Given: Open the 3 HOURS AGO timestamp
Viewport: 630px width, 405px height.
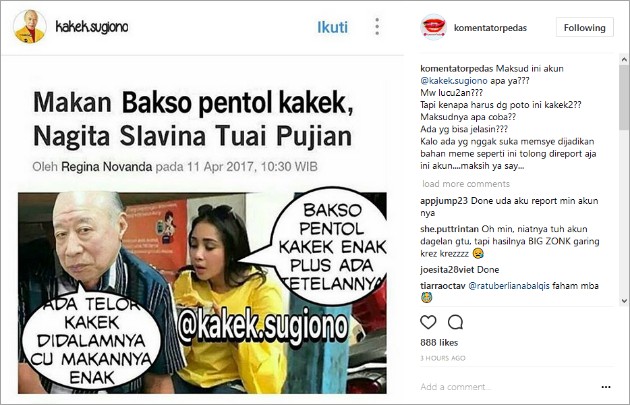Looking at the screenshot, I should click(x=443, y=358).
